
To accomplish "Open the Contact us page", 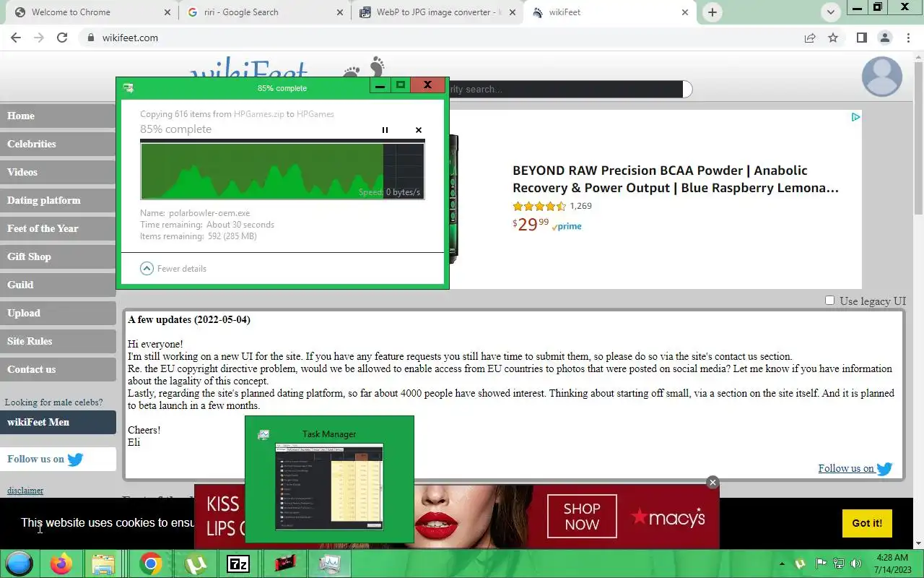I will (58, 369).
